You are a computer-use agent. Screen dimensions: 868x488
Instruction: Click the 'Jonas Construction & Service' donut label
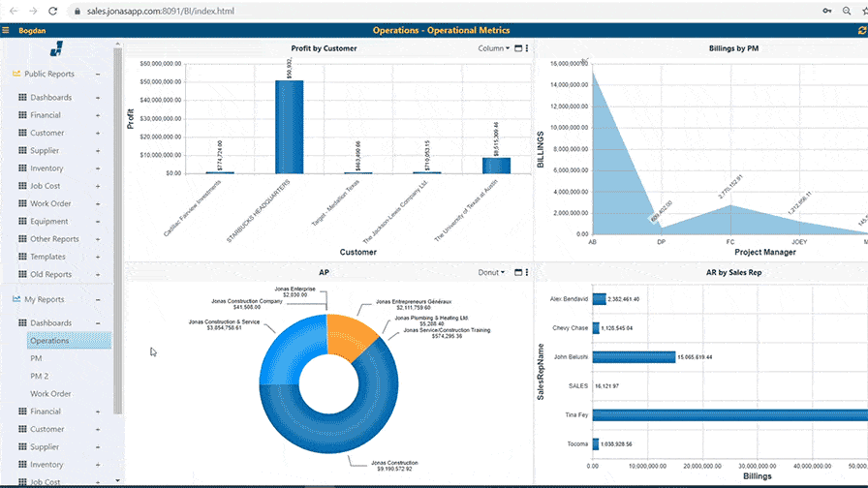224,324
